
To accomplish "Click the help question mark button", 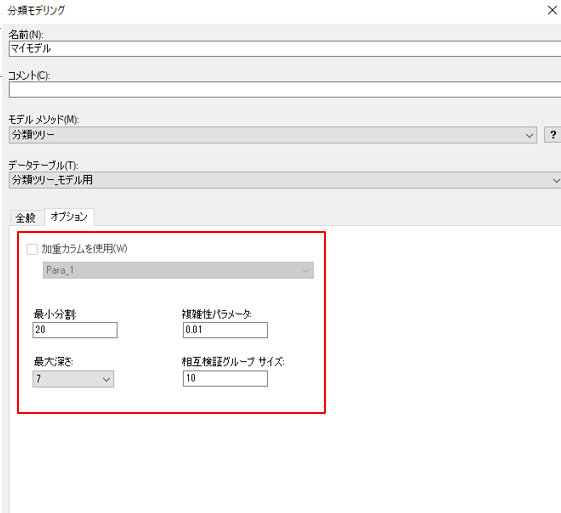I will tap(552, 135).
